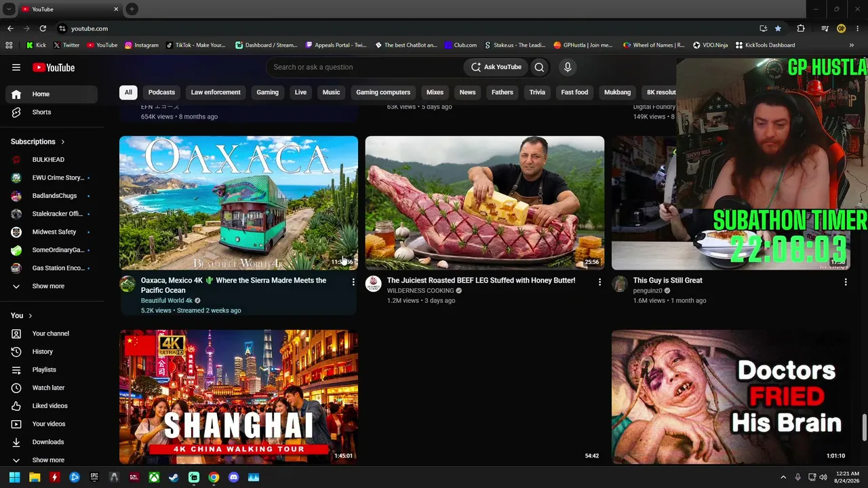The width and height of the screenshot is (868, 488).
Task: Show more items below Downloads
Action: pos(52,460)
